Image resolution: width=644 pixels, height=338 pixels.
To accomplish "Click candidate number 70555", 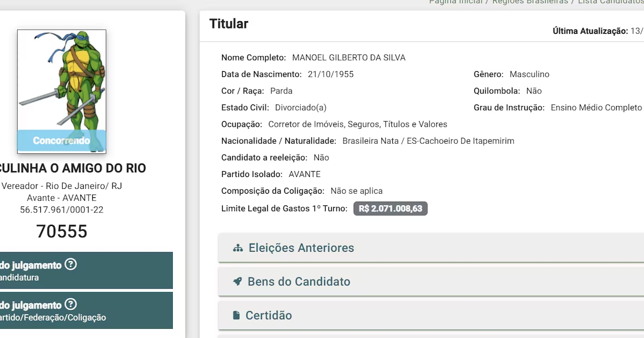I will pos(62,231).
